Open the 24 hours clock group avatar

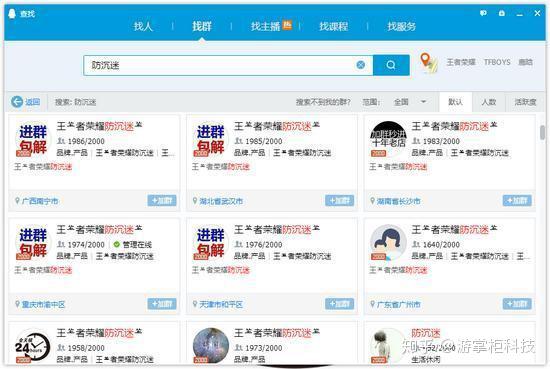point(33,345)
